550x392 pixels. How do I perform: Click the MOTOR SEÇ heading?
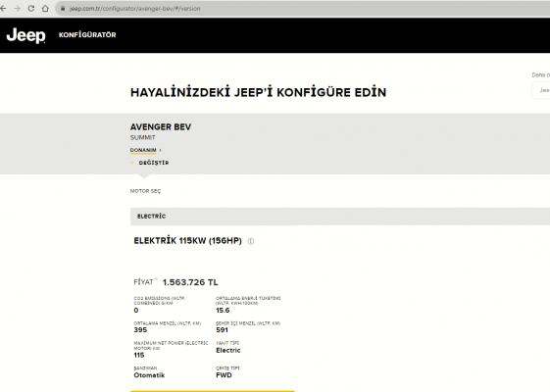click(145, 191)
